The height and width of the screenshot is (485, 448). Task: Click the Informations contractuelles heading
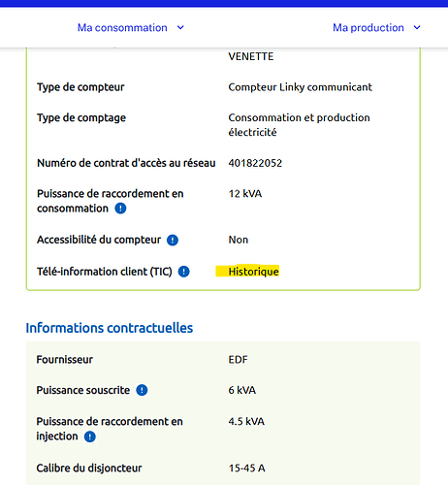(x=110, y=328)
